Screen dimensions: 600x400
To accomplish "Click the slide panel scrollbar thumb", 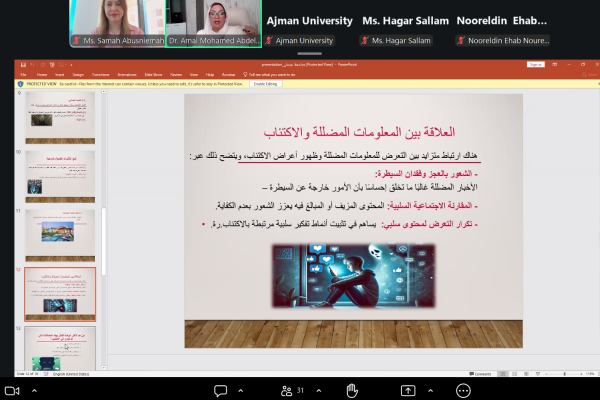I will 104,241.
